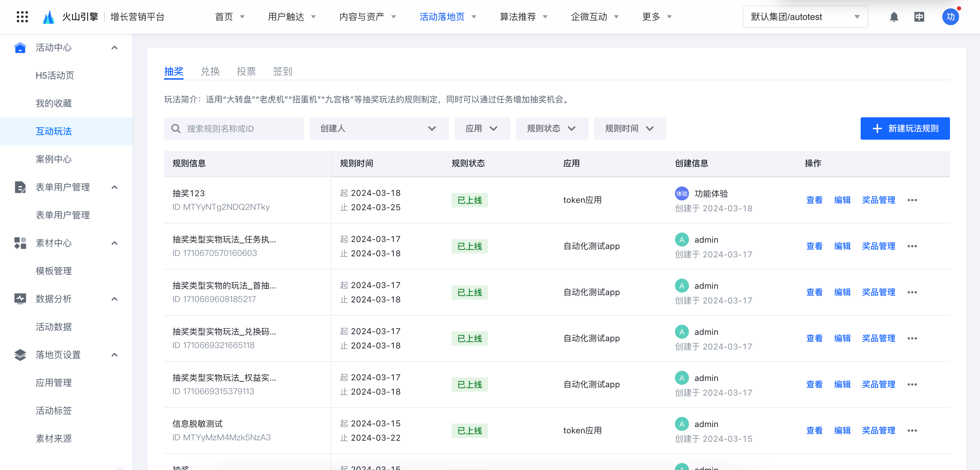Open the 创建人 filter dropdown
Image resolution: width=980 pixels, height=470 pixels.
379,128
